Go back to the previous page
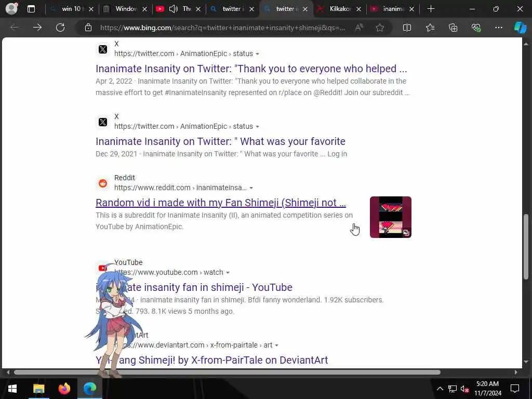The width and height of the screenshot is (532, 399). pyautogui.click(x=15, y=28)
